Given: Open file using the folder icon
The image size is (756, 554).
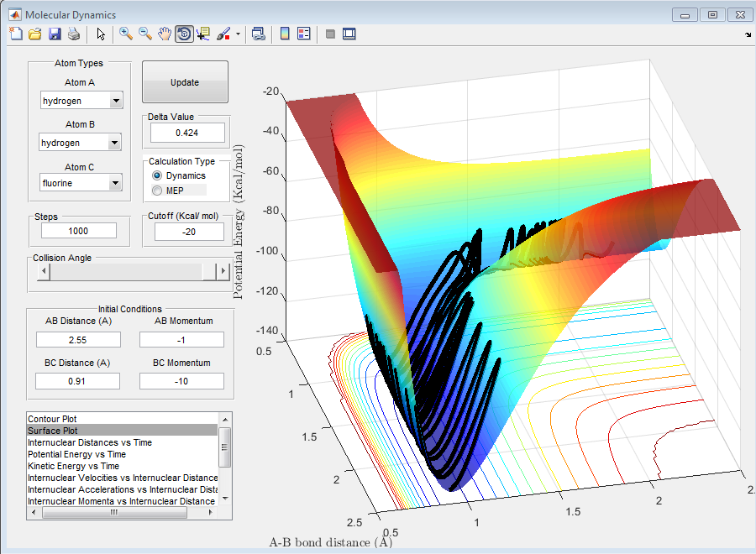Looking at the screenshot, I should (x=35, y=34).
